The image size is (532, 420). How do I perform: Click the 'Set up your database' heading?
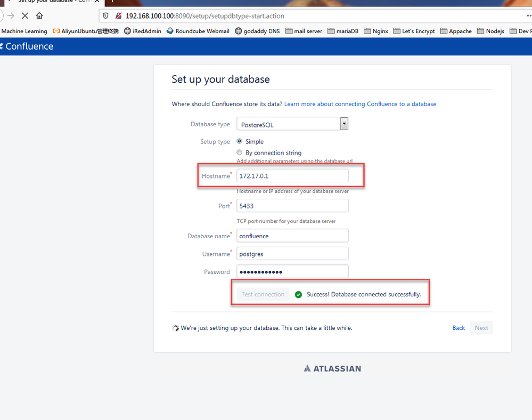220,79
